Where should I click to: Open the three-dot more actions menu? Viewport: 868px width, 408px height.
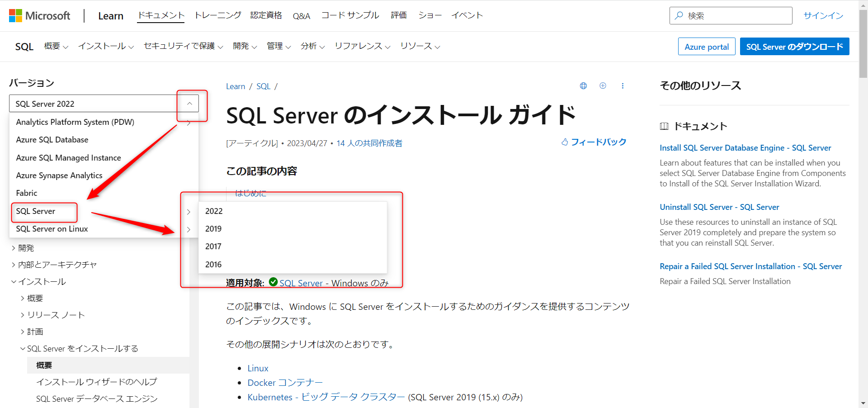coord(623,86)
